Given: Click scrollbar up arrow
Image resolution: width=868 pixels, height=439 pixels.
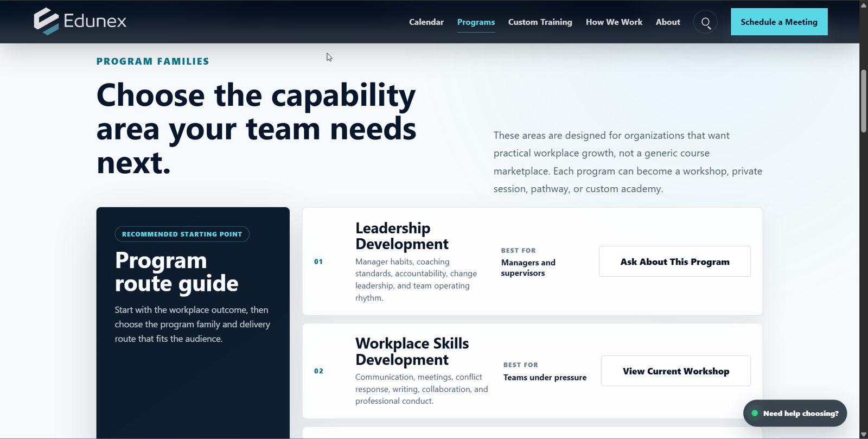Looking at the screenshot, I should [864, 4].
